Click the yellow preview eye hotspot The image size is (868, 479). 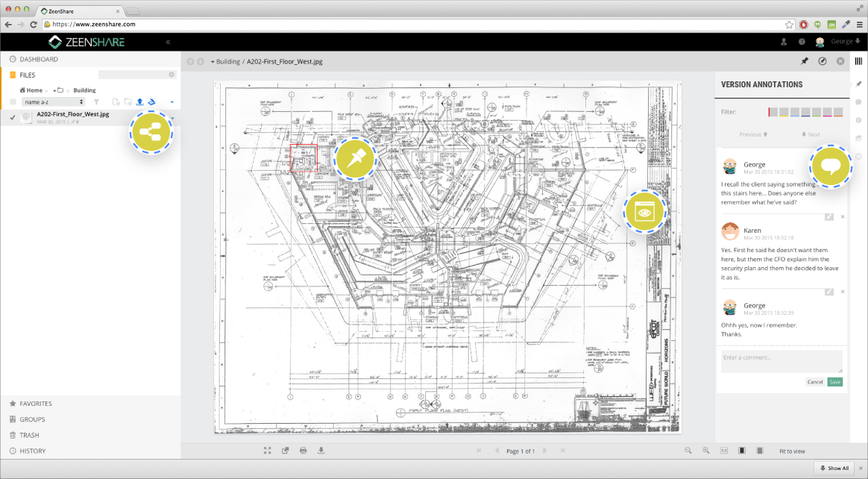pos(645,212)
